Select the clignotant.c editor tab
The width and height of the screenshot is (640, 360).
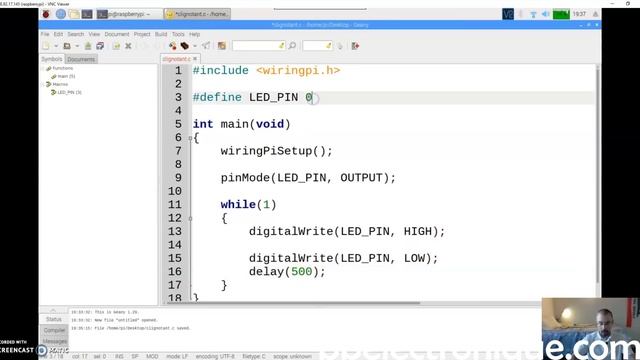176,59
